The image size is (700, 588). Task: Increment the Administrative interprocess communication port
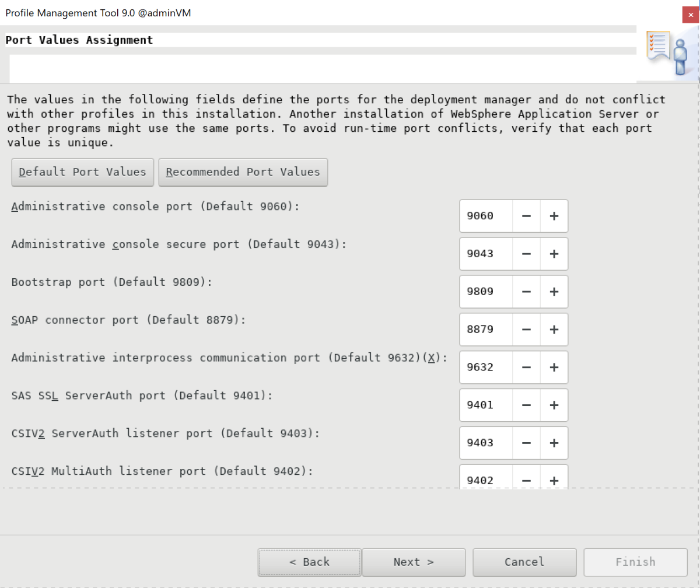[x=554, y=367]
